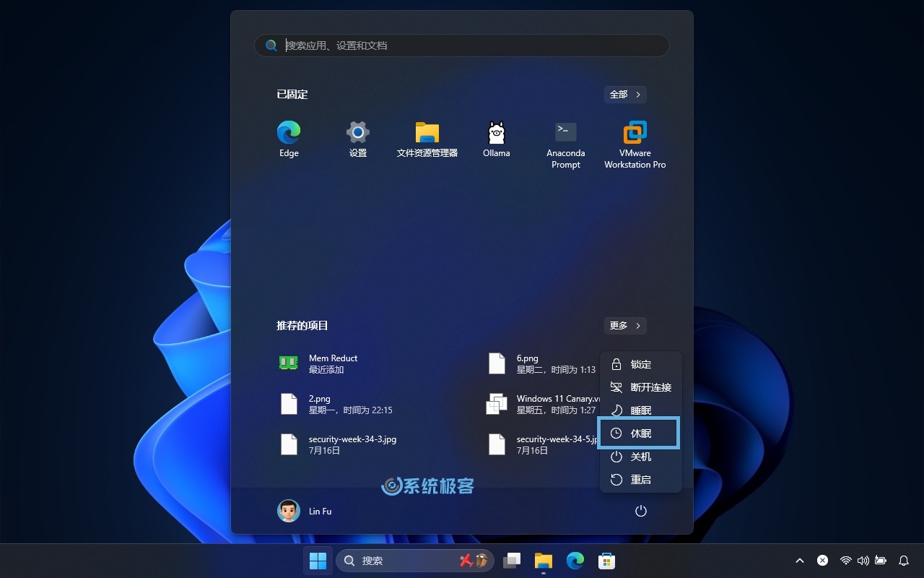
Task: Open Wi-Fi network tray icon
Action: (x=845, y=561)
